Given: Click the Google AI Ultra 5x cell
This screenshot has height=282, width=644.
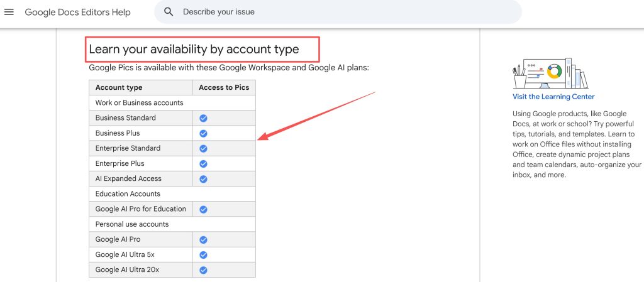Looking at the screenshot, I should tap(141, 254).
